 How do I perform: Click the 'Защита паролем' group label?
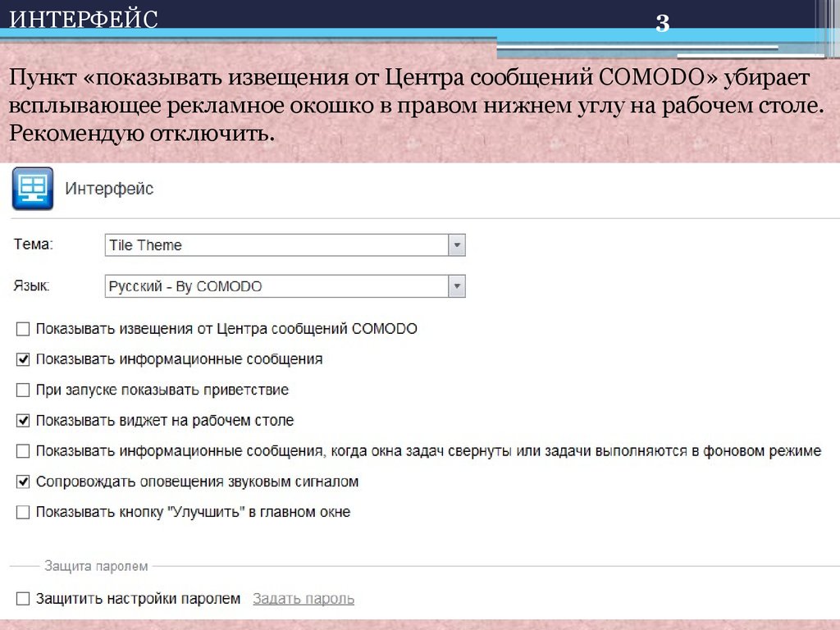[x=96, y=566]
